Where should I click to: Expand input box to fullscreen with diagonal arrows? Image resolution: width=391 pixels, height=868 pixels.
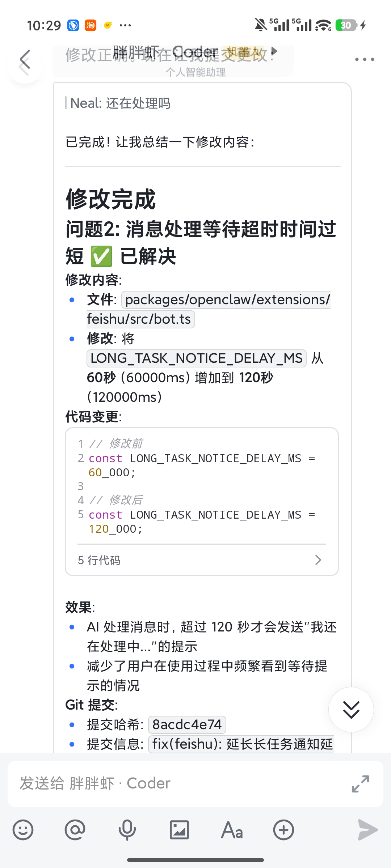click(x=360, y=783)
